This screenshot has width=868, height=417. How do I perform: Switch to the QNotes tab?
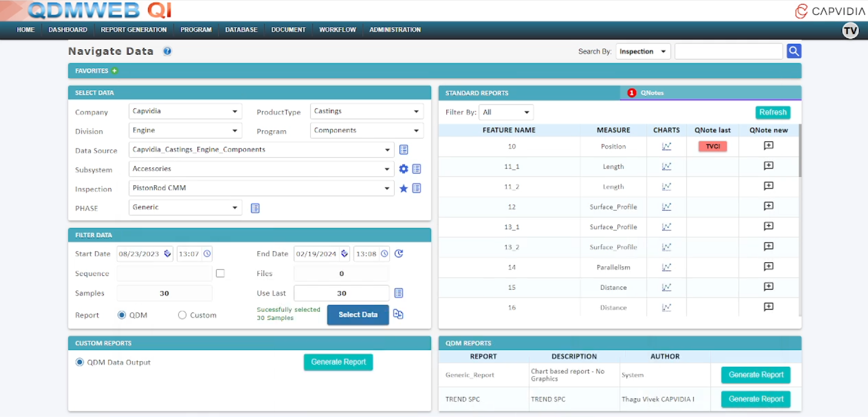[710, 93]
